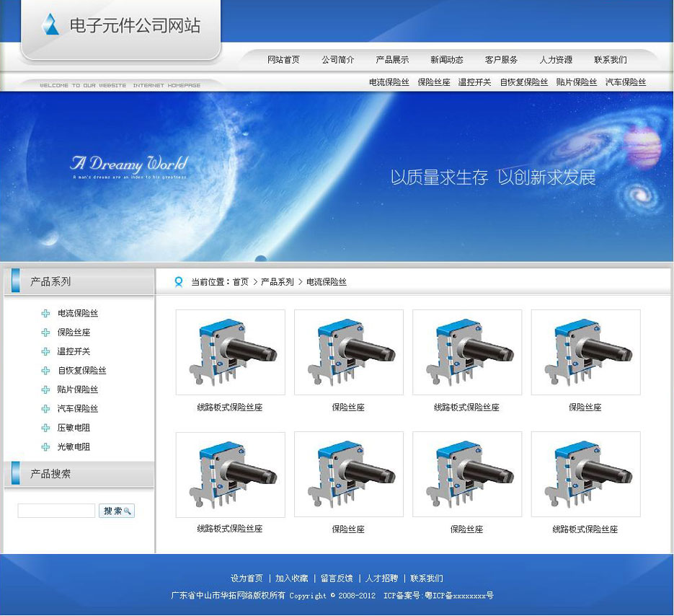
Task: Select 贴片保险丝 in the sidebar list
Action: pos(78,390)
